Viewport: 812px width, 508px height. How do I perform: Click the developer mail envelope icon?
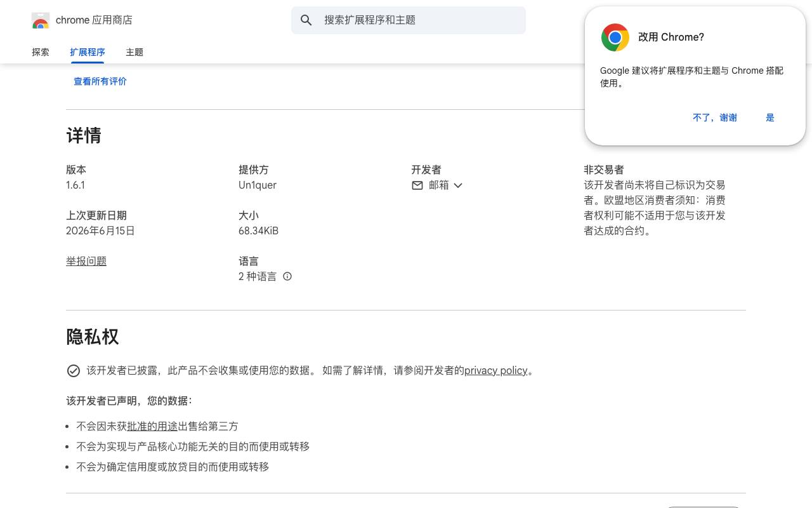417,185
